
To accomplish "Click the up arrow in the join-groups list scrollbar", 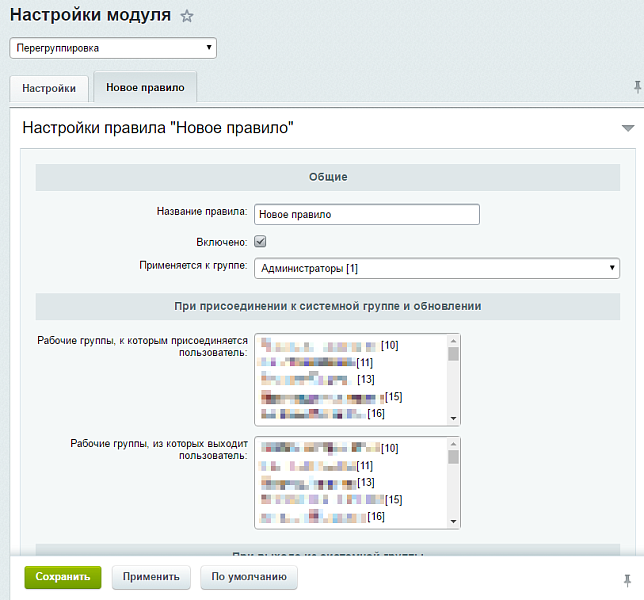I will click(x=453, y=340).
